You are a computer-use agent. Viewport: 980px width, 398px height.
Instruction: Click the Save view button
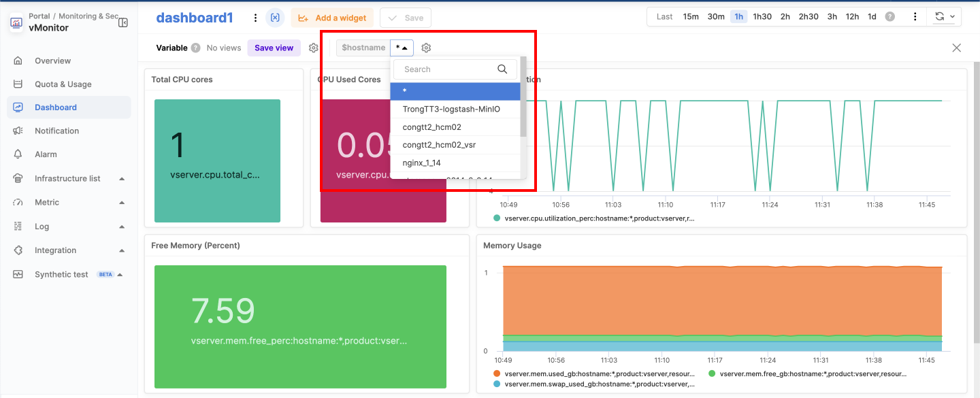[x=274, y=48]
